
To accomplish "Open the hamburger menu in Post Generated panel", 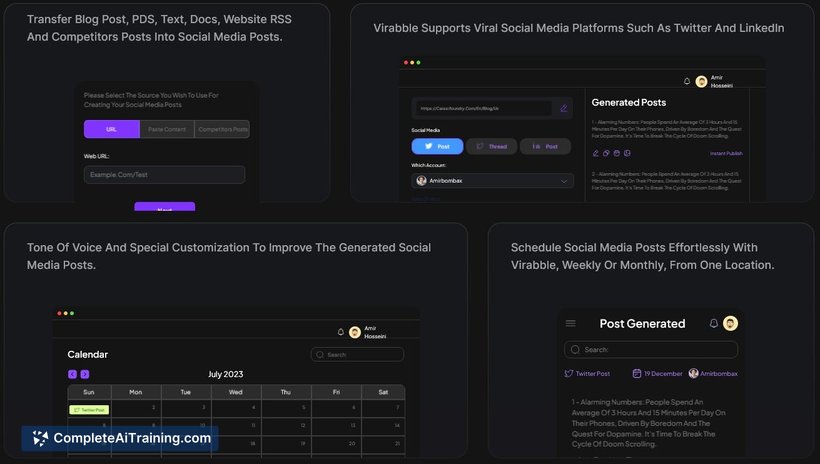I will [x=571, y=323].
